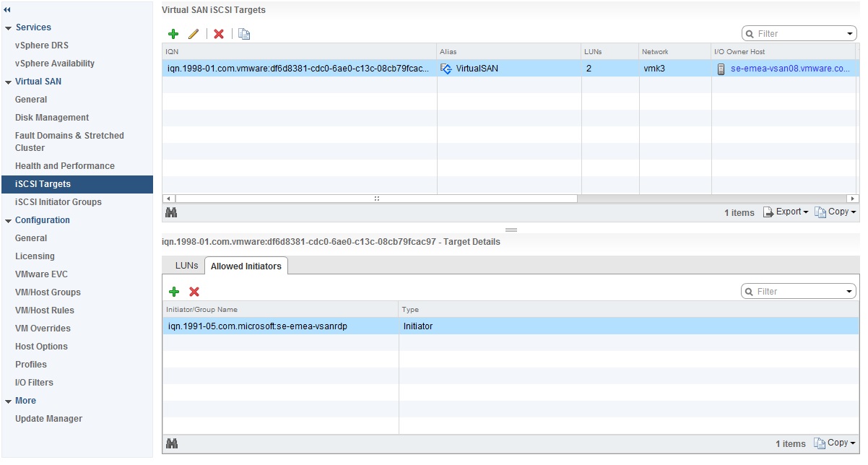Open iSCSI Initiator Groups in sidebar
868x465 pixels.
(x=58, y=202)
